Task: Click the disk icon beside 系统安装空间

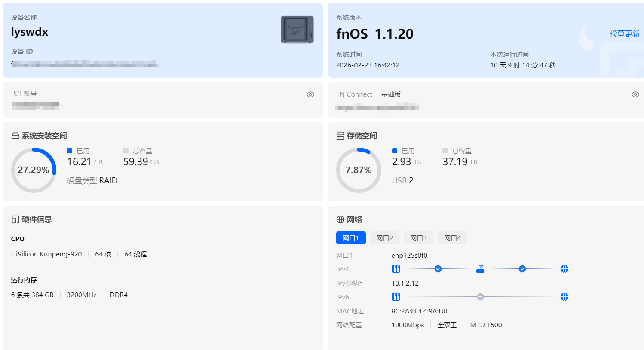Action: point(15,136)
